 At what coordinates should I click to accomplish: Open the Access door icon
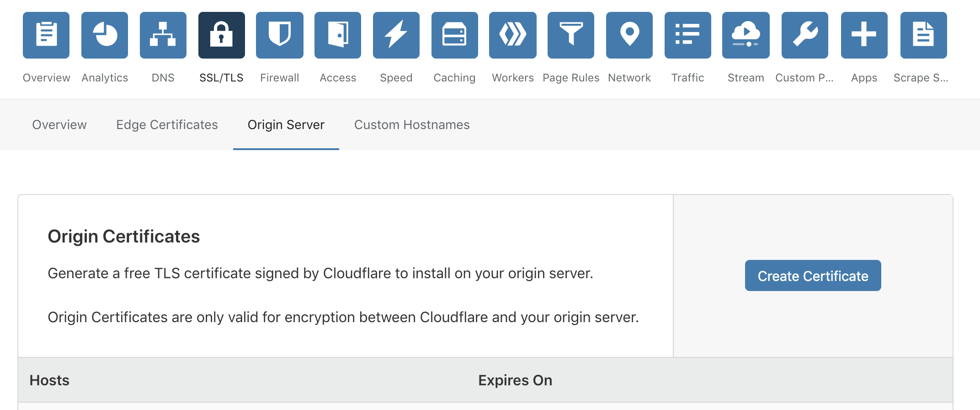pos(338,35)
